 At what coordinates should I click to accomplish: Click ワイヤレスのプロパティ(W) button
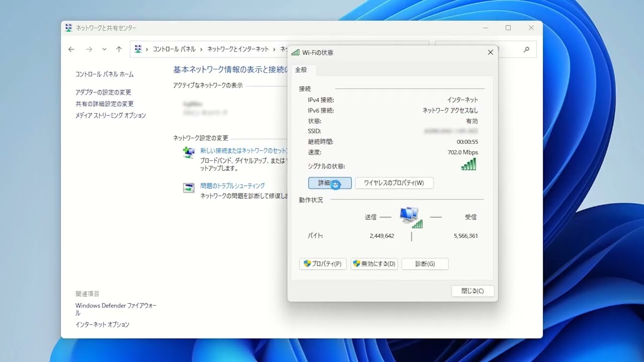click(x=394, y=183)
